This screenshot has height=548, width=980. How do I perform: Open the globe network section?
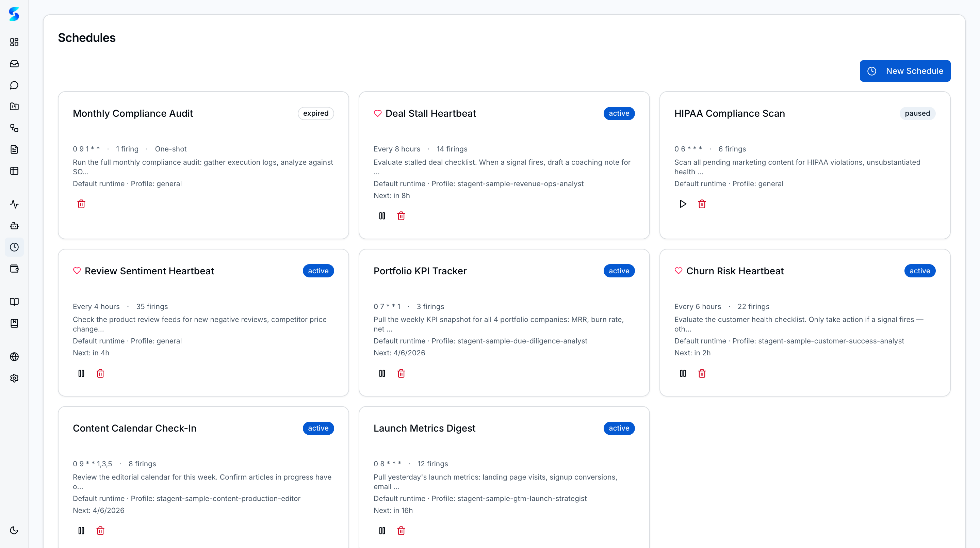[x=14, y=357]
